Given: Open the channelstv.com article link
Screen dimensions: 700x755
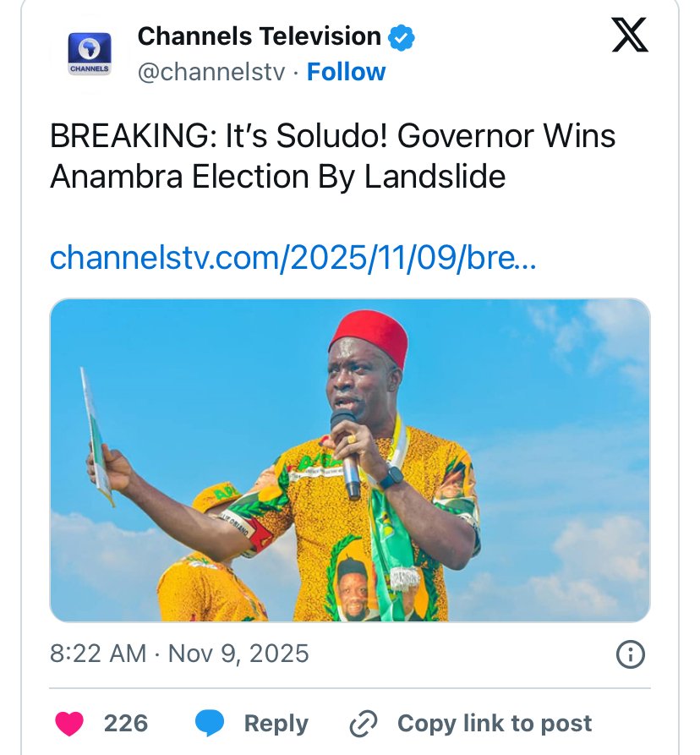Looking at the screenshot, I should click(293, 257).
